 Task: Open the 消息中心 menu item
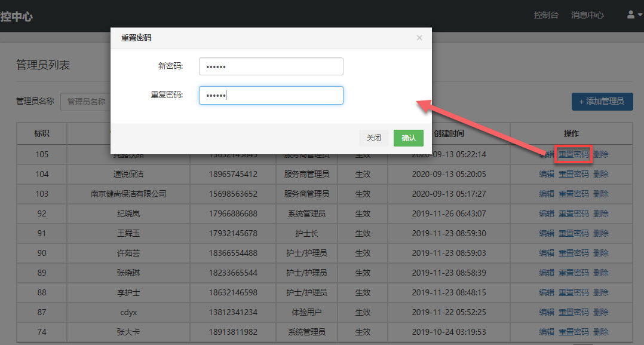tap(587, 15)
